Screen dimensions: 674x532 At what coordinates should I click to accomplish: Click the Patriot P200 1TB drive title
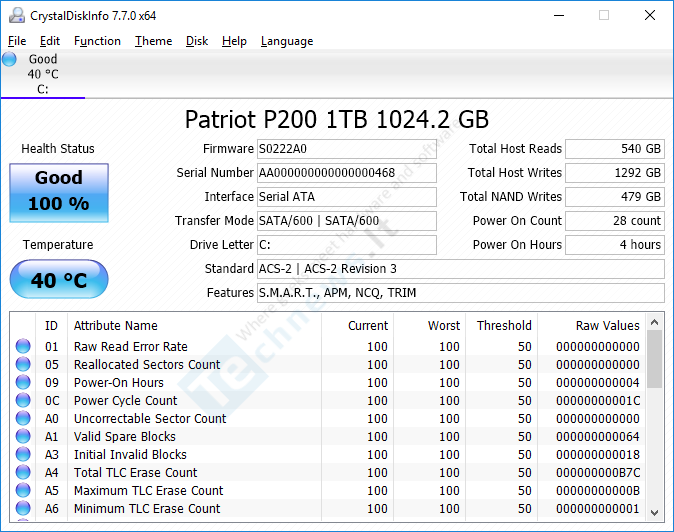[x=337, y=119]
